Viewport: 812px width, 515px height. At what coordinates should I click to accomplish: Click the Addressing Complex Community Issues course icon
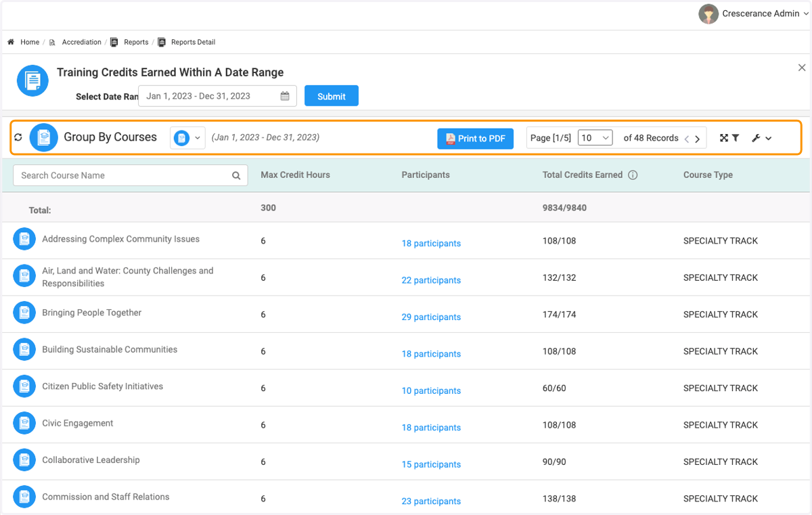coord(24,239)
